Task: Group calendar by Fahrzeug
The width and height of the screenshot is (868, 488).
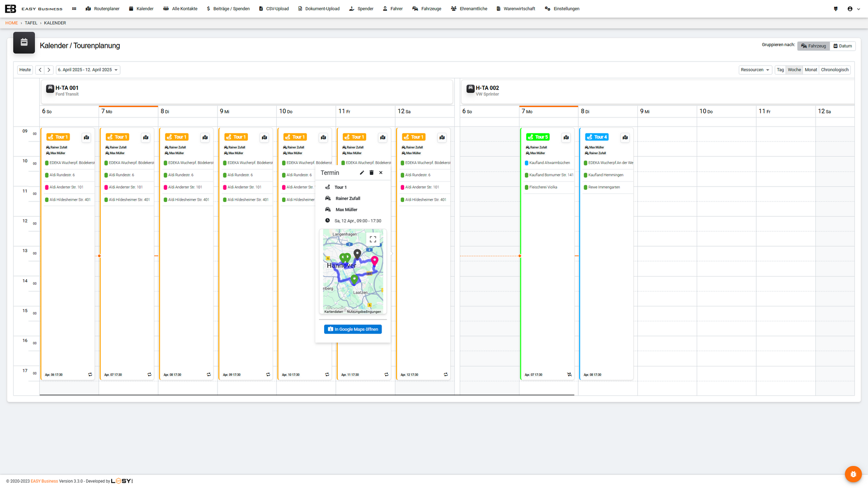Action: pyautogui.click(x=813, y=46)
